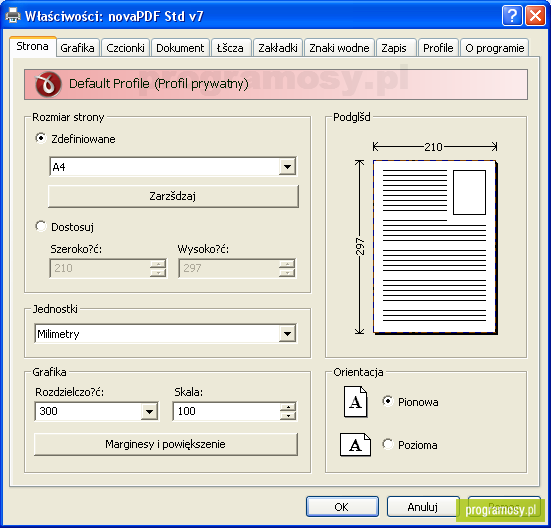Click the page preview thumbnail
Image resolution: width=551 pixels, height=528 pixels.
coord(435,247)
